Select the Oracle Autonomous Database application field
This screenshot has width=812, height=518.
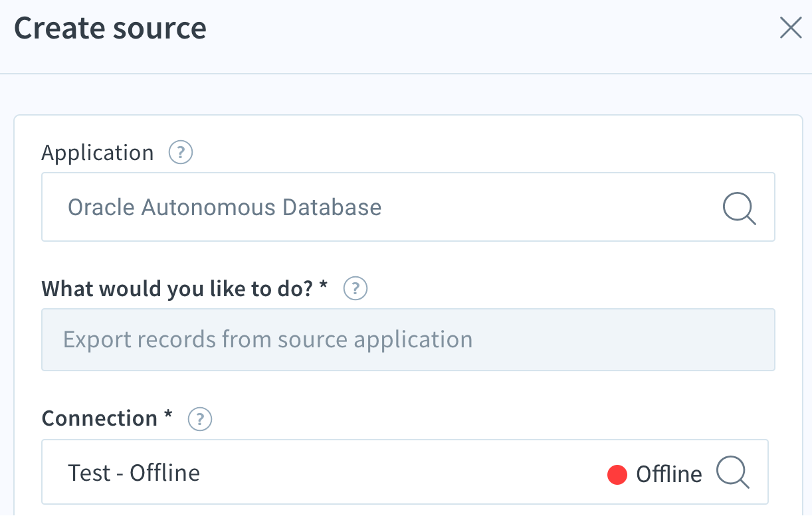tap(408, 207)
